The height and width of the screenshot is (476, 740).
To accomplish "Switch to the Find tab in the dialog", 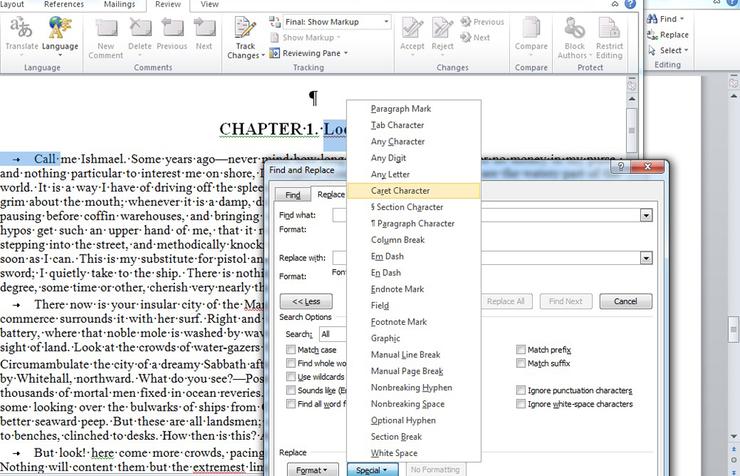I will (x=293, y=195).
